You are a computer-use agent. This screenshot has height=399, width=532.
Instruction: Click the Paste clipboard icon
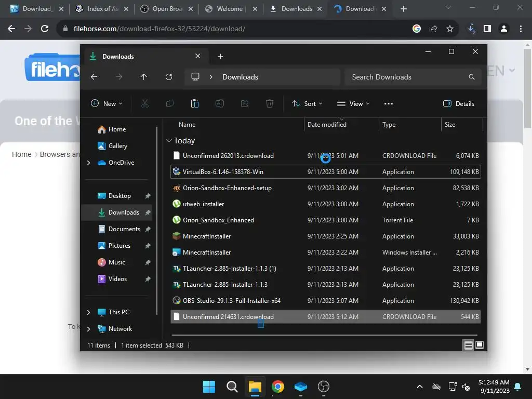[x=195, y=103]
